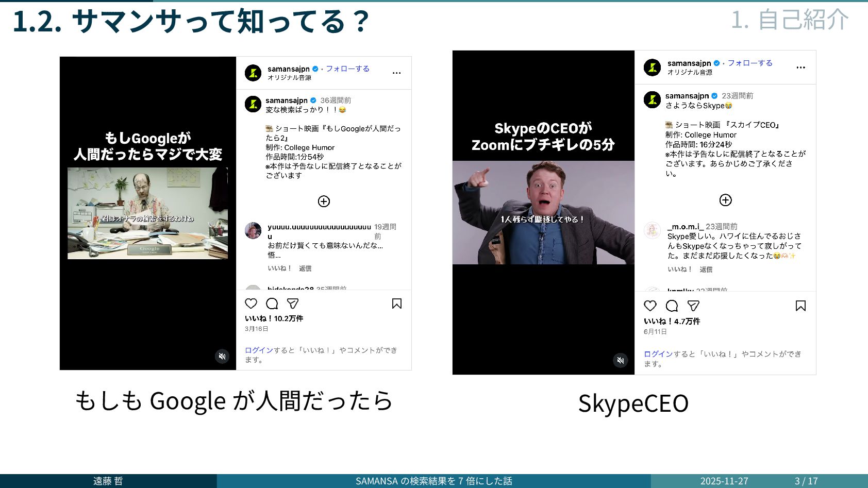Open the samansajpn avatar in the SkypeCEO post header
Viewport: 868px width, 488px height.
[652, 68]
